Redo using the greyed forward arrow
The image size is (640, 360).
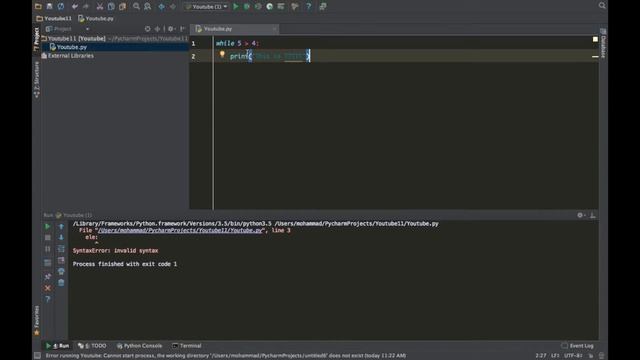click(x=86, y=6)
